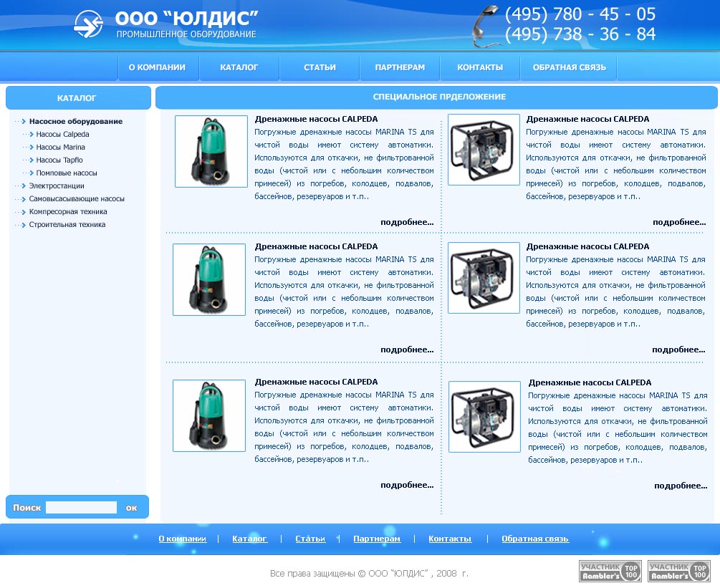This screenshot has width=720, height=588.
Task: Click the Статьи footer link
Action: (309, 539)
